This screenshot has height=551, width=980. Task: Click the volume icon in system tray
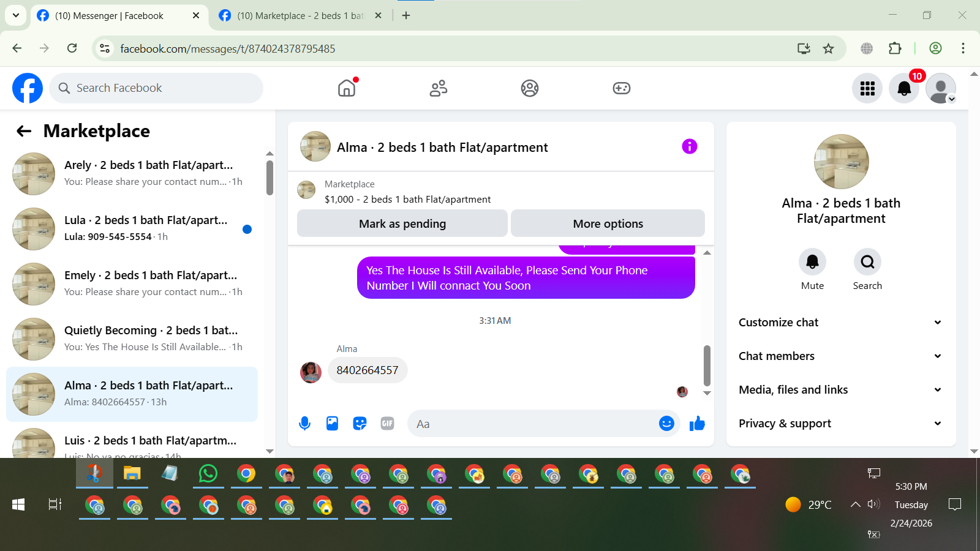point(873,504)
